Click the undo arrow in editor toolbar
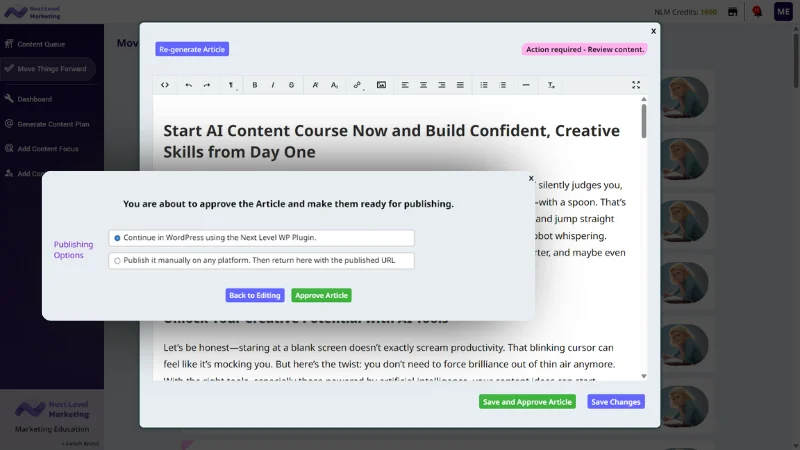The image size is (800, 450). click(188, 85)
